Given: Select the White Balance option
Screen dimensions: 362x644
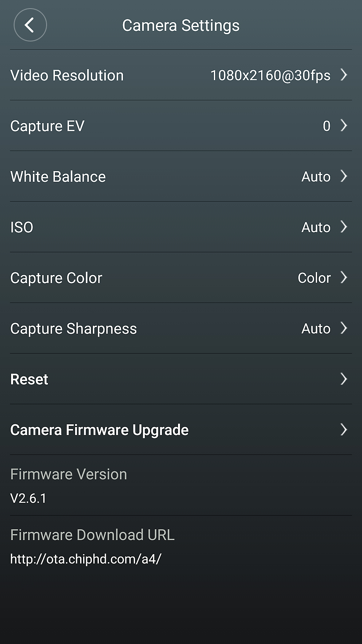Looking at the screenshot, I should (58, 177).
